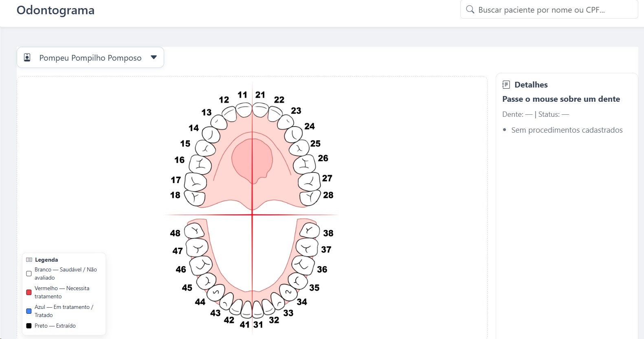Select upper wisdom tooth 18

pyautogui.click(x=195, y=198)
